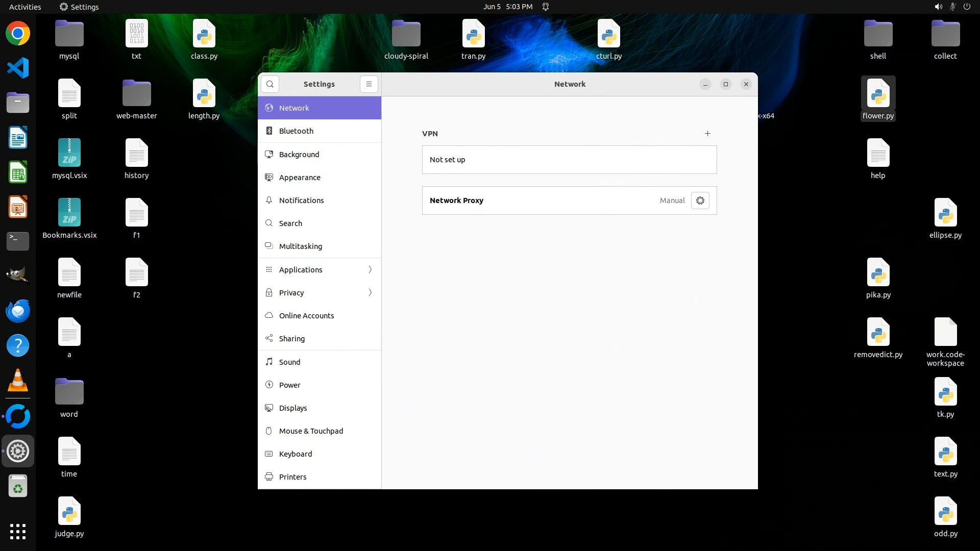This screenshot has width=980, height=551.
Task: Click the search icon in Settings header
Action: point(270,84)
